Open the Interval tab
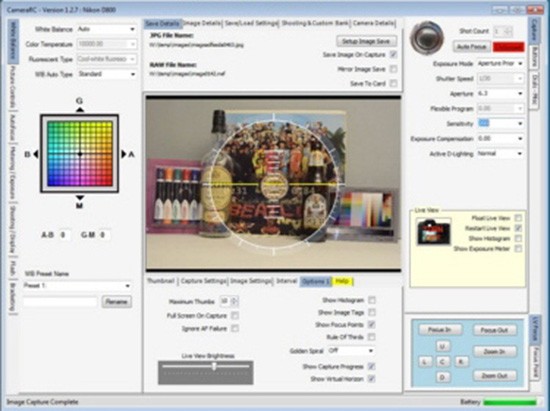The height and width of the screenshot is (411, 550). coord(287,281)
